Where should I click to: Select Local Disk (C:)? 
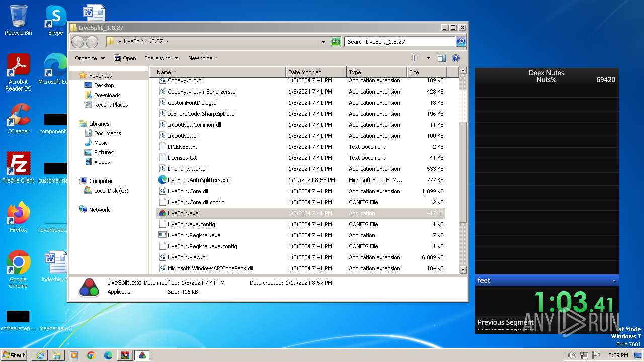(111, 191)
